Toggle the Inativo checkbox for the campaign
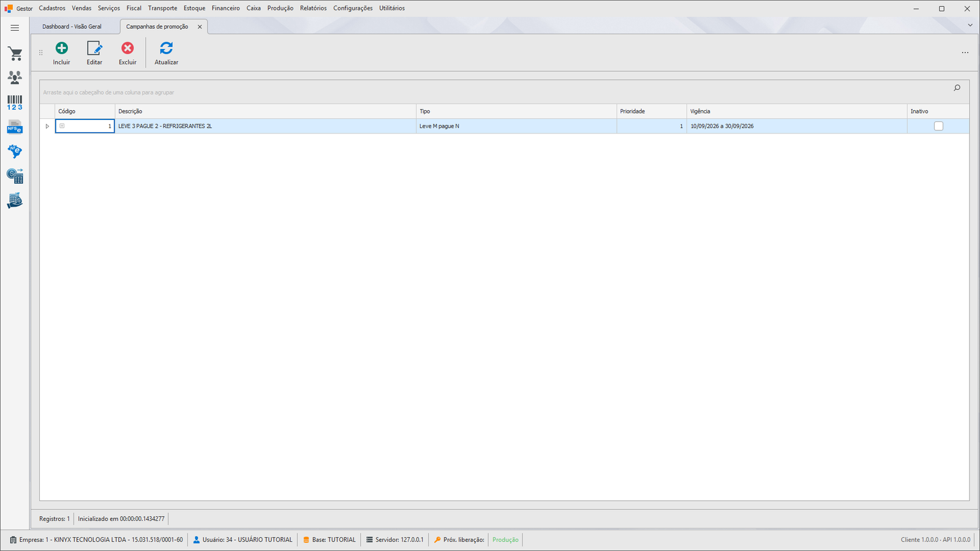The height and width of the screenshot is (551, 980). pyautogui.click(x=938, y=126)
